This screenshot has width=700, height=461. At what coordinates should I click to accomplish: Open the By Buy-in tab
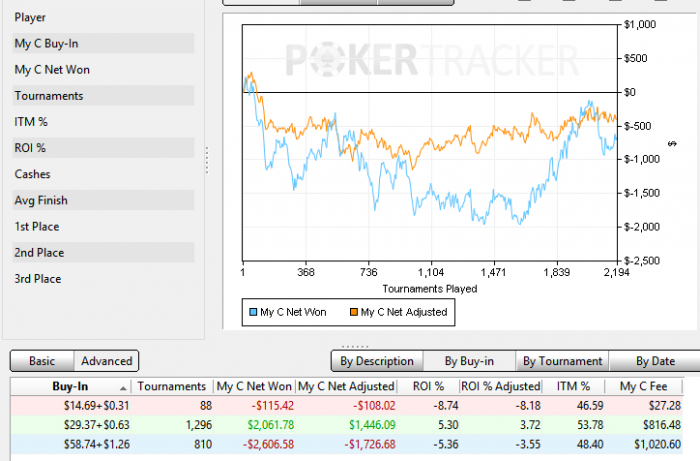469,361
